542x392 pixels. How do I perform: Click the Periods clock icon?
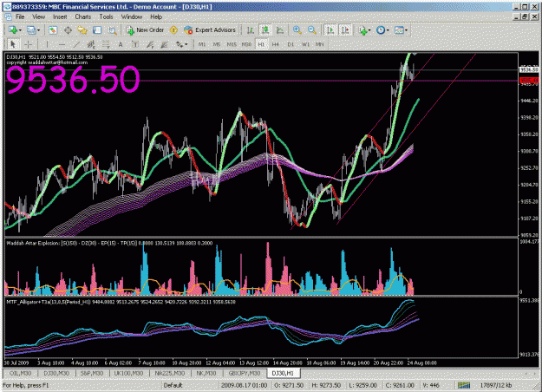tap(381, 30)
